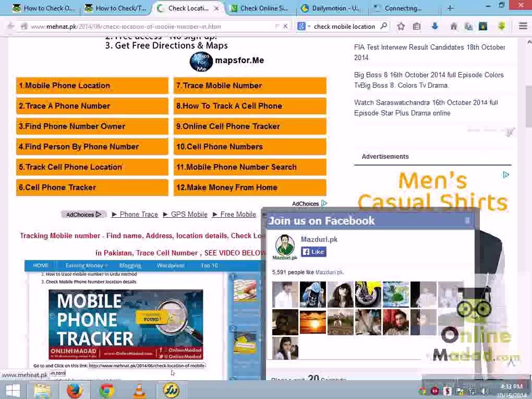Click 5.Track Cell Phone Location button
The width and height of the screenshot is (532, 399).
pyautogui.click(x=92, y=167)
